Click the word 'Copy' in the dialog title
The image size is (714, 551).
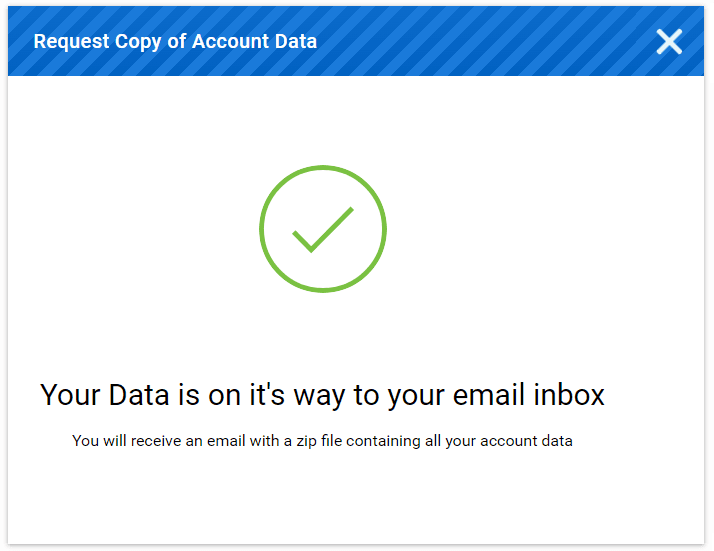pos(138,42)
